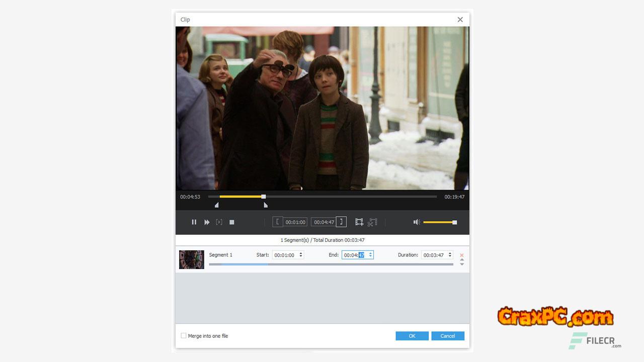
Task: Set clip start with left bracket button
Action: [278, 222]
